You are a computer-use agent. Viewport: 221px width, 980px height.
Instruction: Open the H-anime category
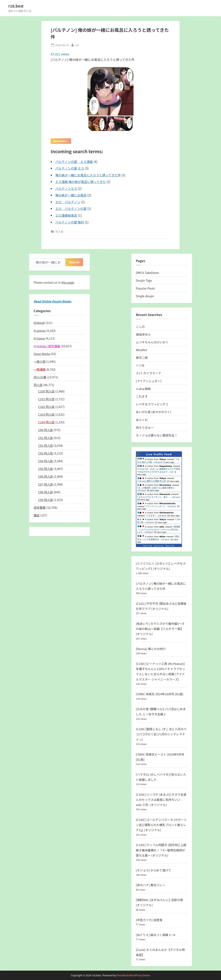(x=40, y=331)
